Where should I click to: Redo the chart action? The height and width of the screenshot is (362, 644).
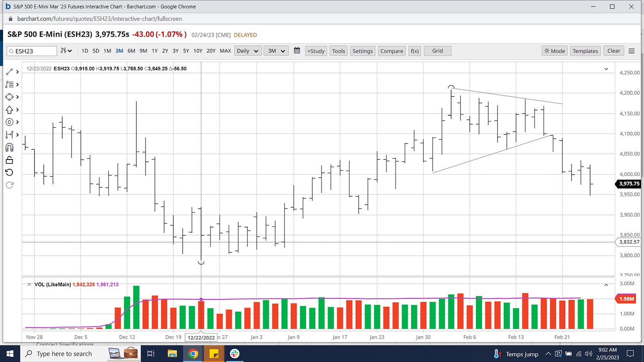pyautogui.click(x=9, y=185)
